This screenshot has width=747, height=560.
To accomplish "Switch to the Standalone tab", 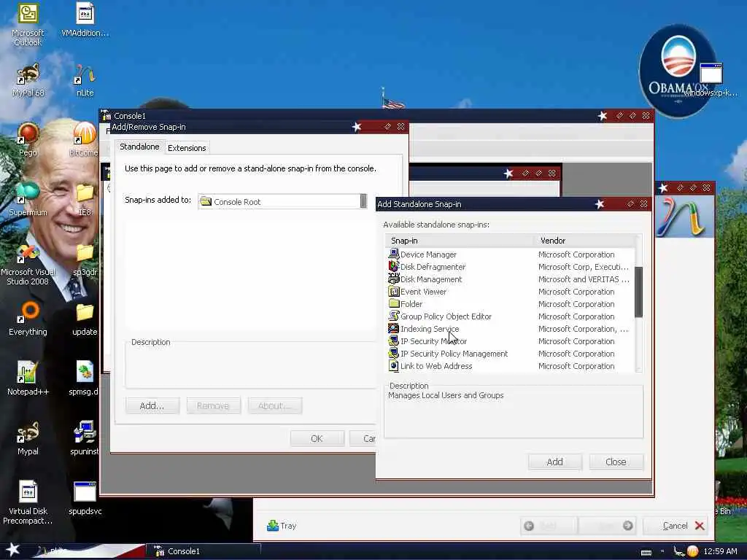I will (x=139, y=147).
